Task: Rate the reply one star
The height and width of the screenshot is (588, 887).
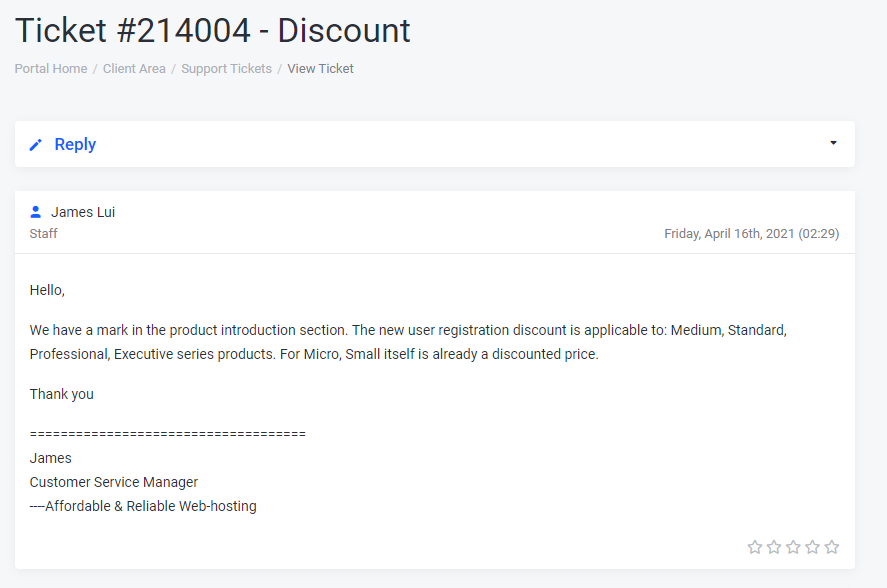Action: [755, 547]
